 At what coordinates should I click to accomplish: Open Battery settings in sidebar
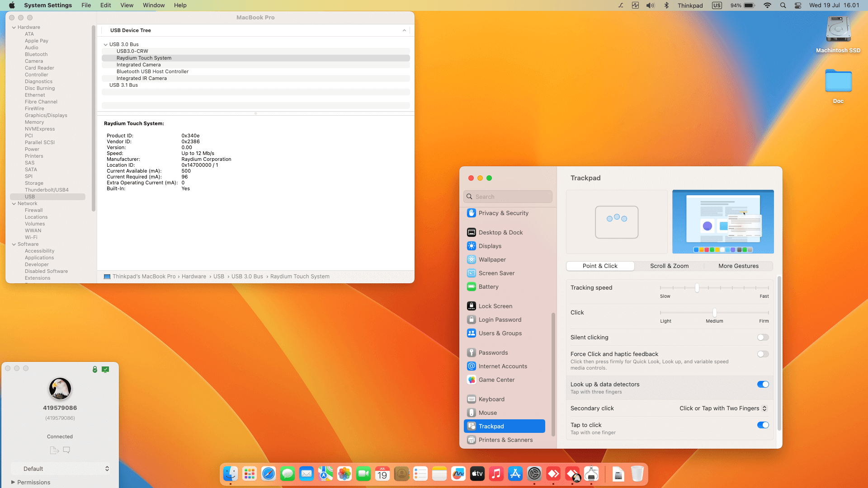[x=488, y=286]
